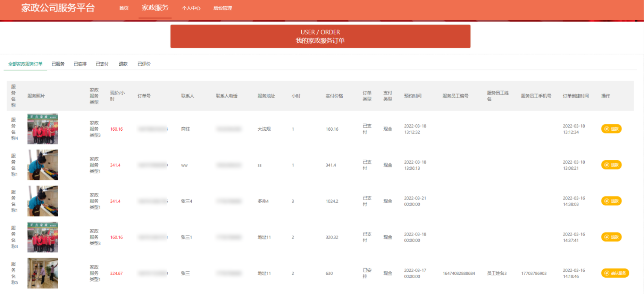The height and width of the screenshot is (294, 644).
Task: Click appointment time 2022-03-21 00:00:00
Action: [x=415, y=201]
